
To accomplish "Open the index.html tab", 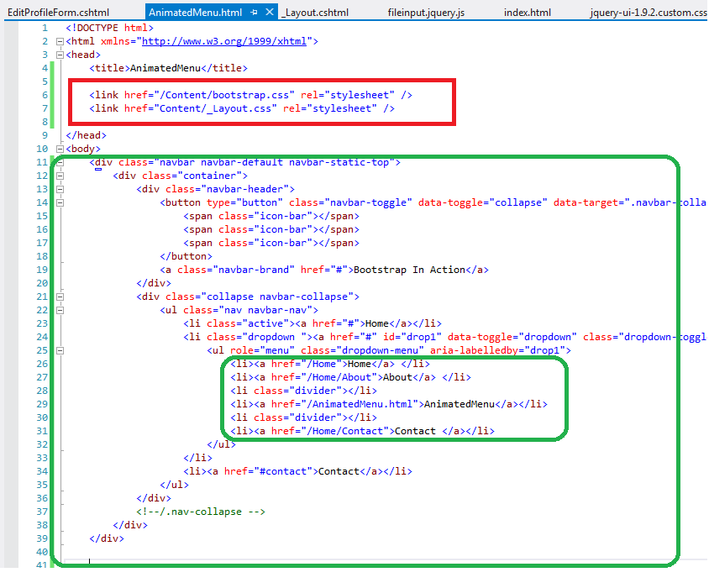I will click(528, 13).
